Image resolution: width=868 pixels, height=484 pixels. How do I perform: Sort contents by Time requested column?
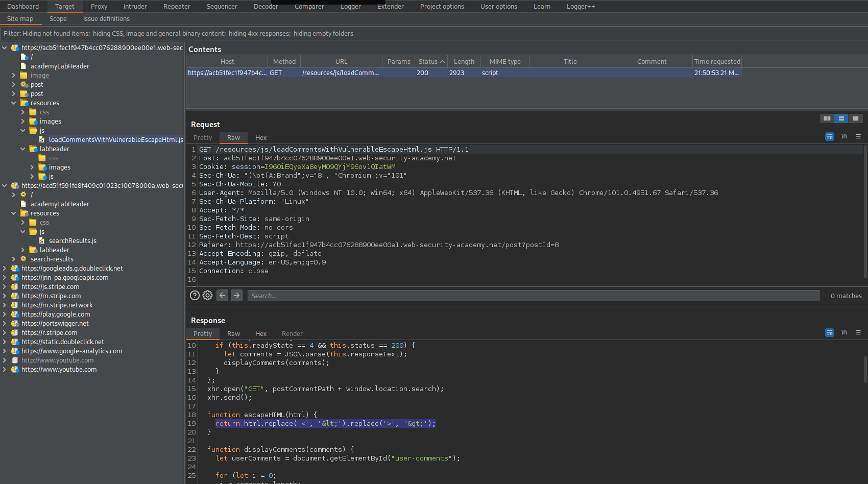717,61
